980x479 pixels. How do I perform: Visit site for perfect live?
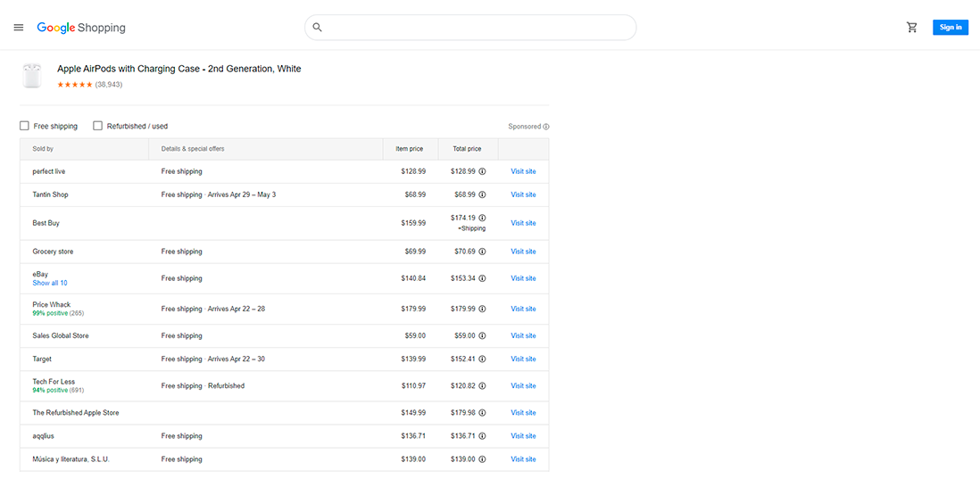tap(523, 171)
